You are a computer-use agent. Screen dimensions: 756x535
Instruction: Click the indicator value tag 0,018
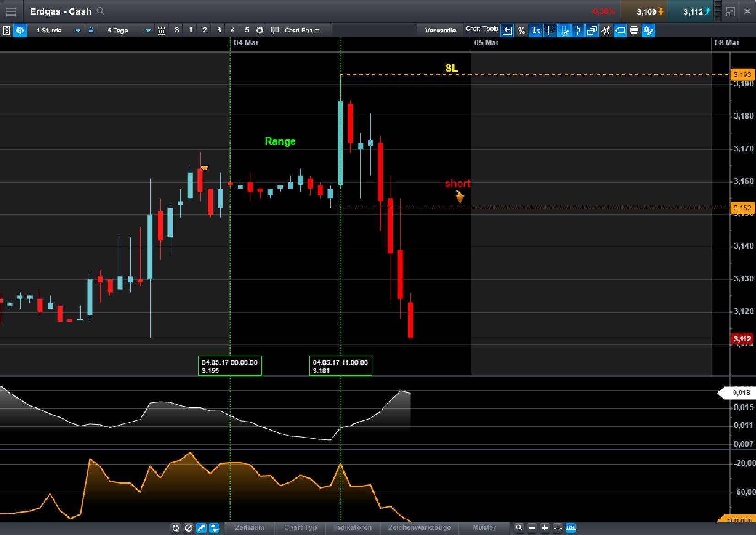(x=737, y=393)
